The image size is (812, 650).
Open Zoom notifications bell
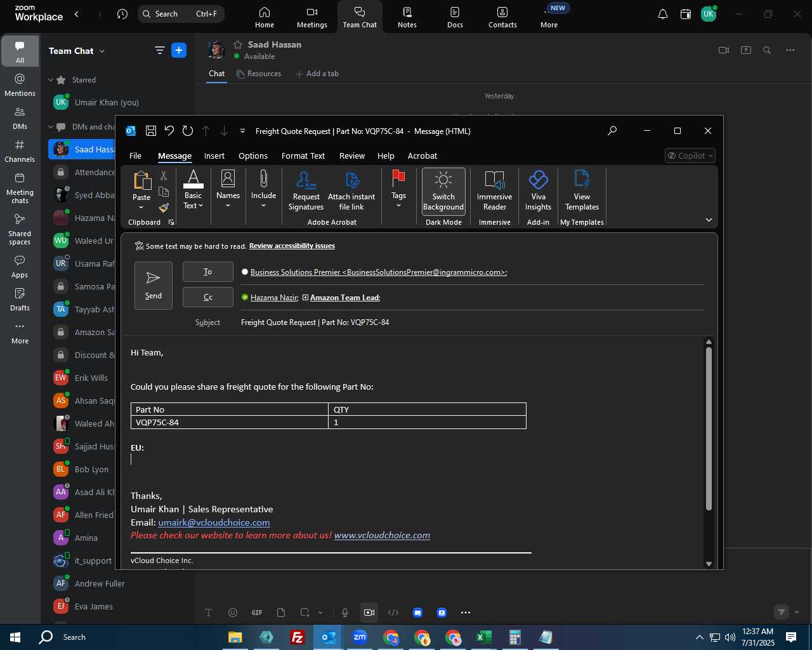point(663,14)
